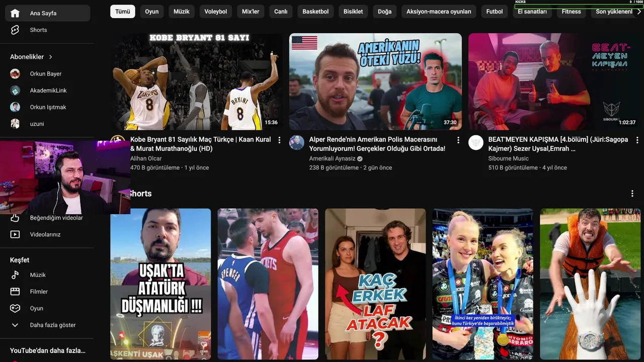This screenshot has height=362, width=644.
Task: Select the Basketbol filter chip
Action: [x=315, y=12]
